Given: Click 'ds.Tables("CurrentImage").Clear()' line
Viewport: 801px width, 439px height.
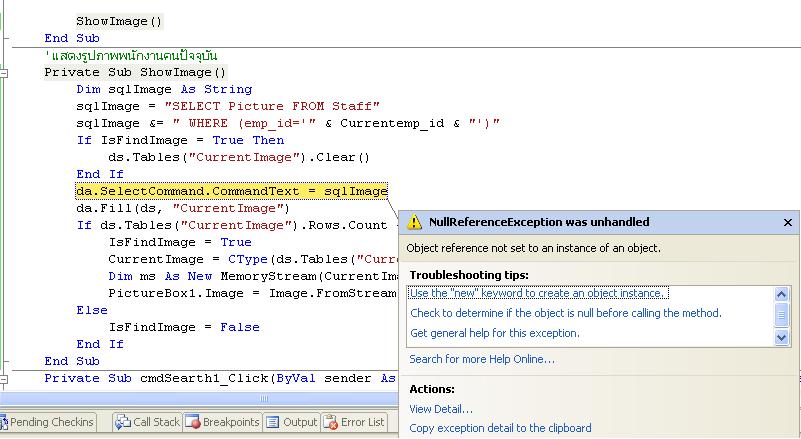Looking at the screenshot, I should pyautogui.click(x=239, y=157).
